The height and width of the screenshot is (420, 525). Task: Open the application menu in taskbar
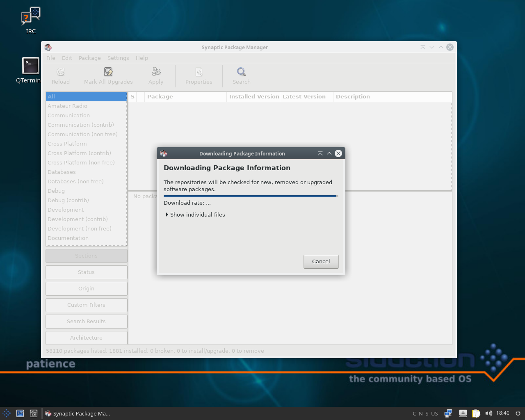pos(7,413)
